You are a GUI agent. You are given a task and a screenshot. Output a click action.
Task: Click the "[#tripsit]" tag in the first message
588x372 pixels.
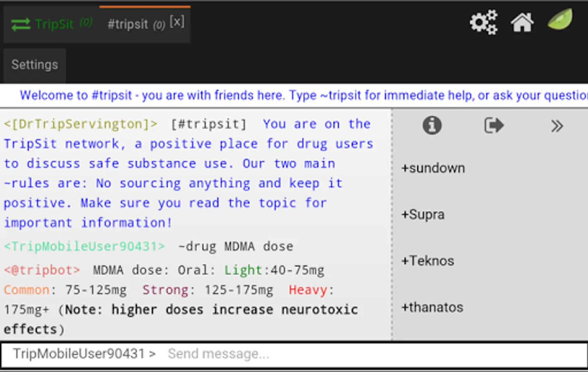point(209,124)
